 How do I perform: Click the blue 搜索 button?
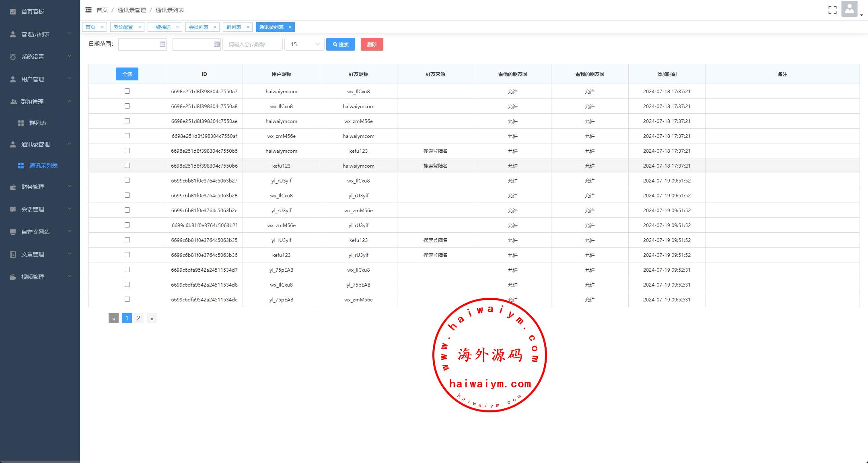point(340,44)
